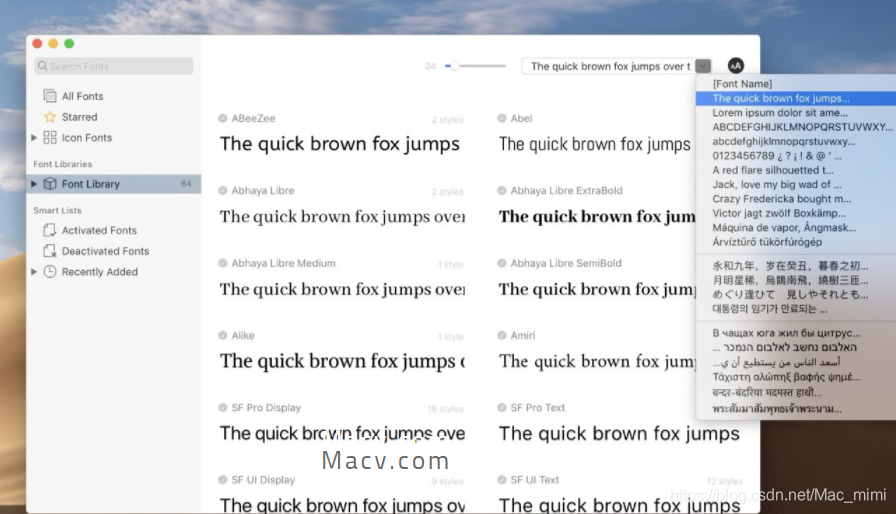The height and width of the screenshot is (514, 896).
Task: Click the 64 count badge on Font Library
Action: [x=186, y=184]
